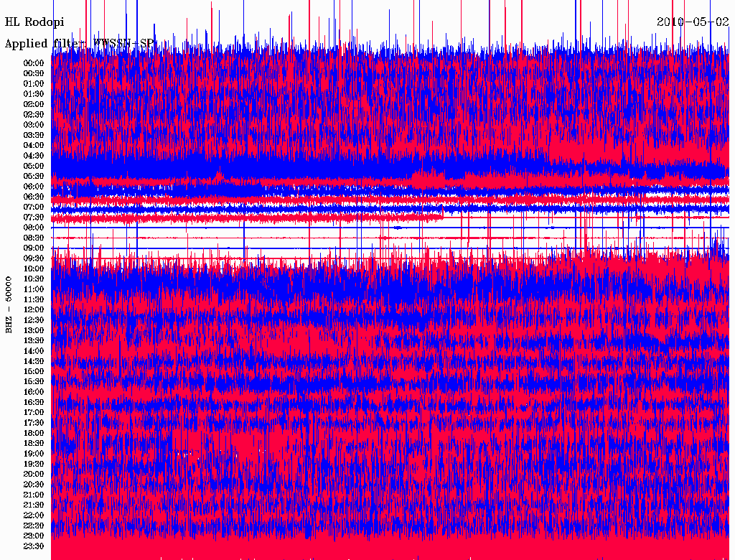Select the 13:30 time row label
The image size is (735, 560).
34,340
